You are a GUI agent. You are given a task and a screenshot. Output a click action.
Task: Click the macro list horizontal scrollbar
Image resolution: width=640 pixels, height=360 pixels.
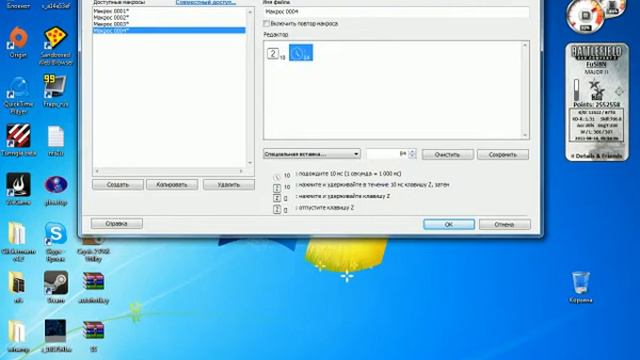click(169, 171)
